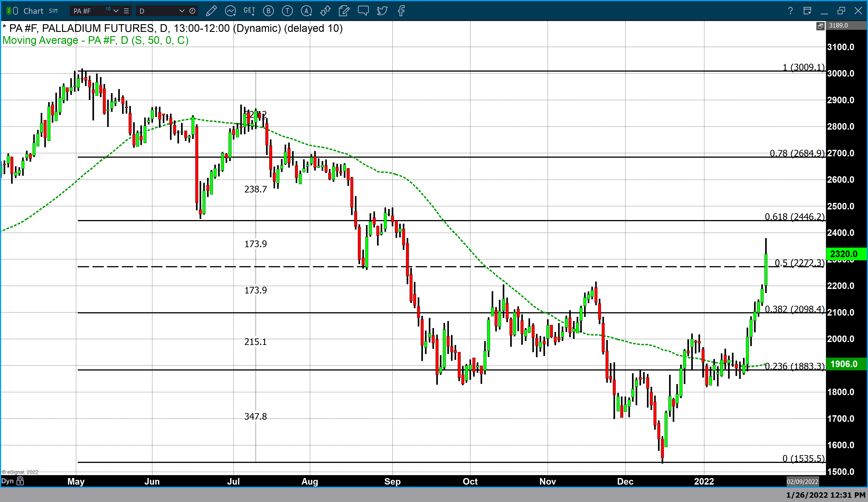Select the Moving Average study label

click(x=95, y=40)
